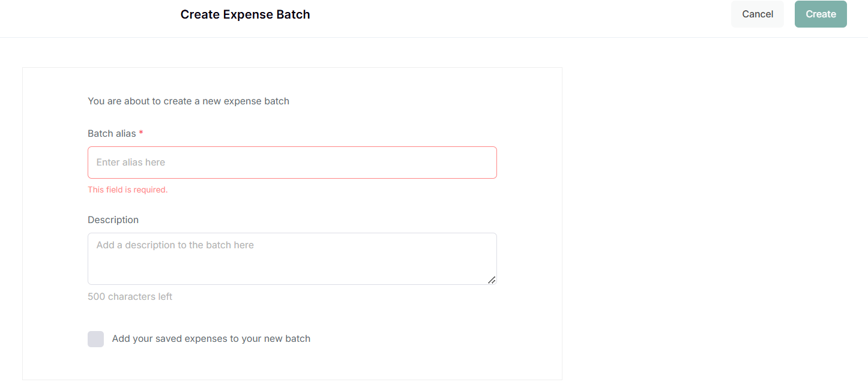Click the 'Description' label
868x382 pixels.
click(x=113, y=219)
